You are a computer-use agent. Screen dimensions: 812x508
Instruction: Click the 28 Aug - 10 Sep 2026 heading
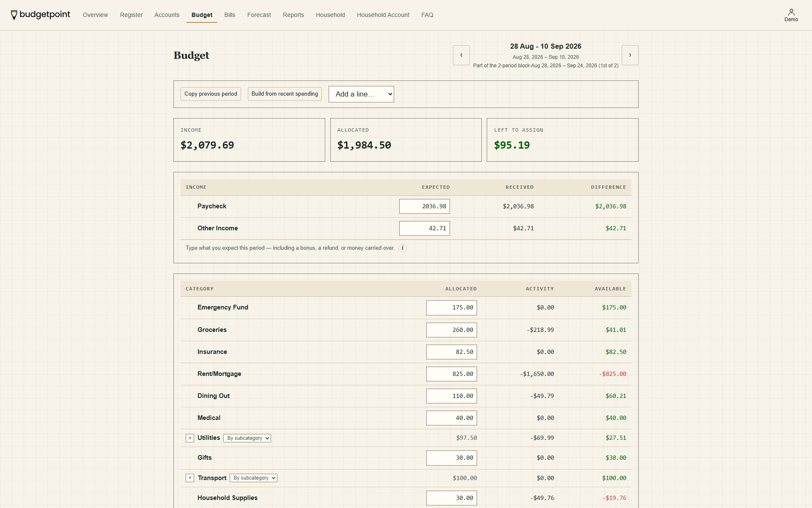coord(546,46)
